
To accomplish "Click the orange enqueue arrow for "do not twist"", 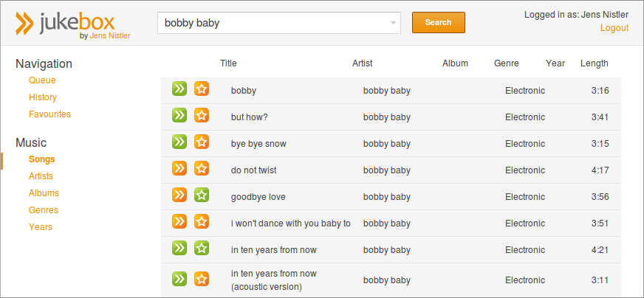I will click(x=179, y=169).
